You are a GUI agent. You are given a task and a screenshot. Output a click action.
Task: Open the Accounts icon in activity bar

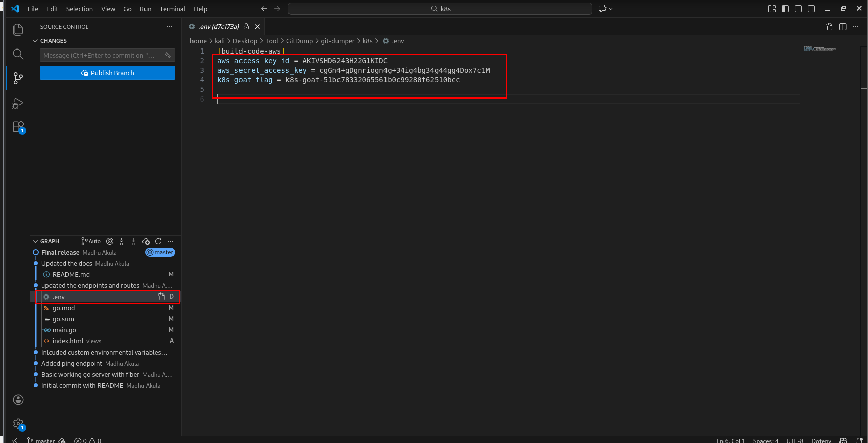point(18,400)
